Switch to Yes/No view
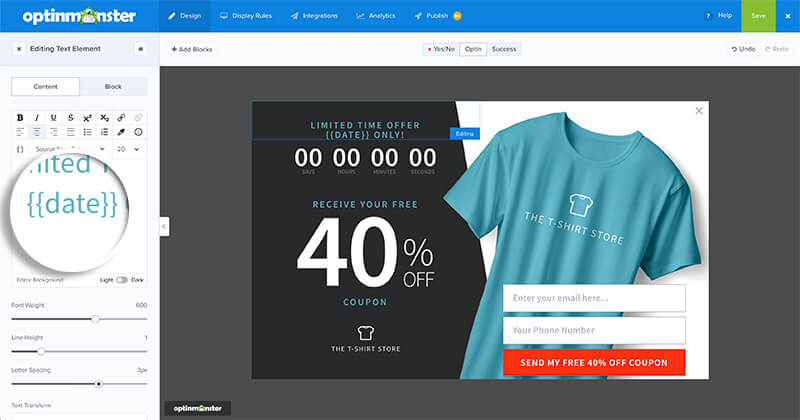800x420 pixels. (441, 49)
